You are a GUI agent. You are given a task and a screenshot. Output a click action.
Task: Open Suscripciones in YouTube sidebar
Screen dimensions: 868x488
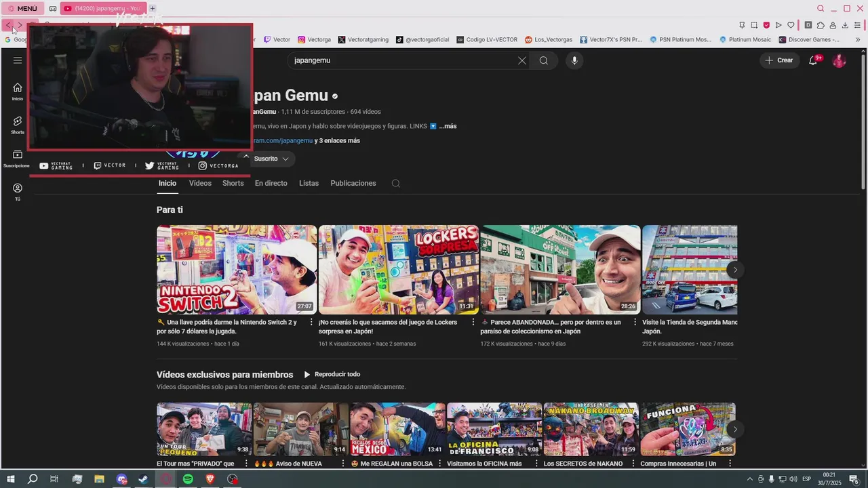pos(18,159)
